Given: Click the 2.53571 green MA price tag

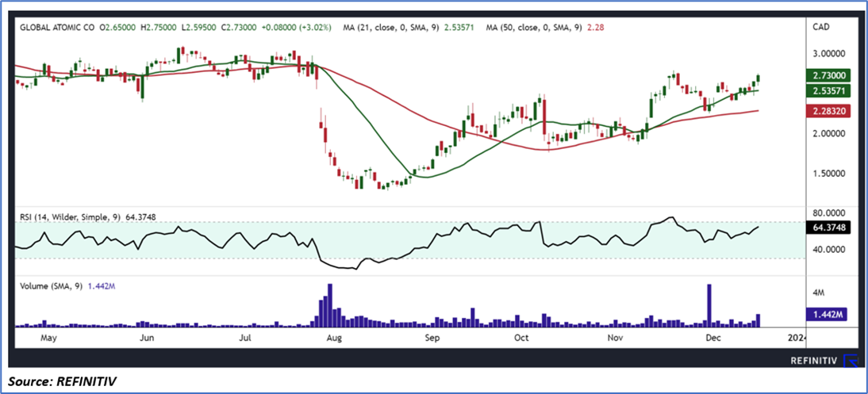Looking at the screenshot, I should click(x=828, y=90).
